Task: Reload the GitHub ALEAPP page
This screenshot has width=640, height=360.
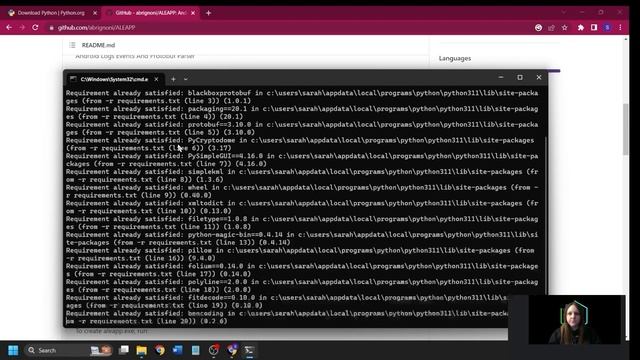Action: tap(35, 27)
